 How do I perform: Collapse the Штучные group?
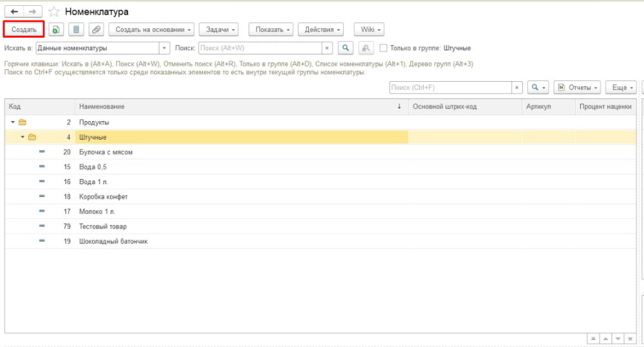(23, 137)
